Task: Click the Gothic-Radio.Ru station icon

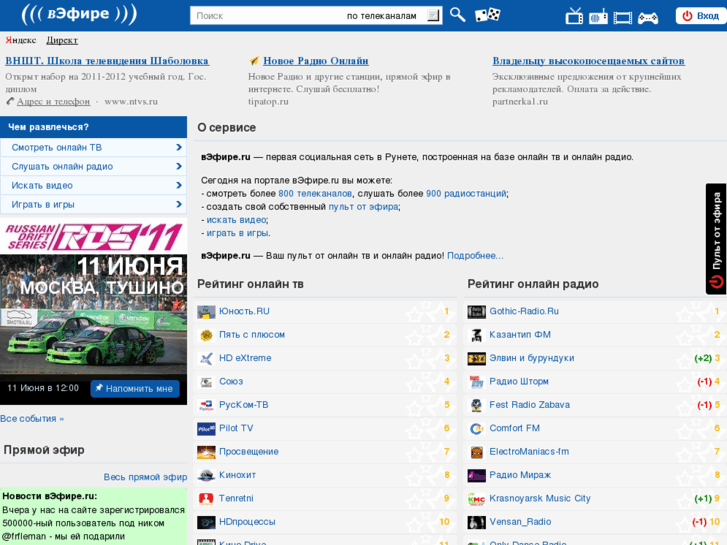Action: coord(477,312)
